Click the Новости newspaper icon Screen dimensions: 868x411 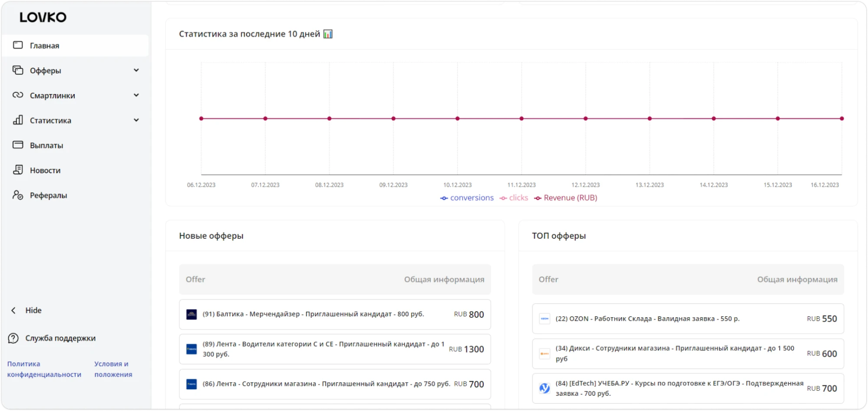(18, 170)
